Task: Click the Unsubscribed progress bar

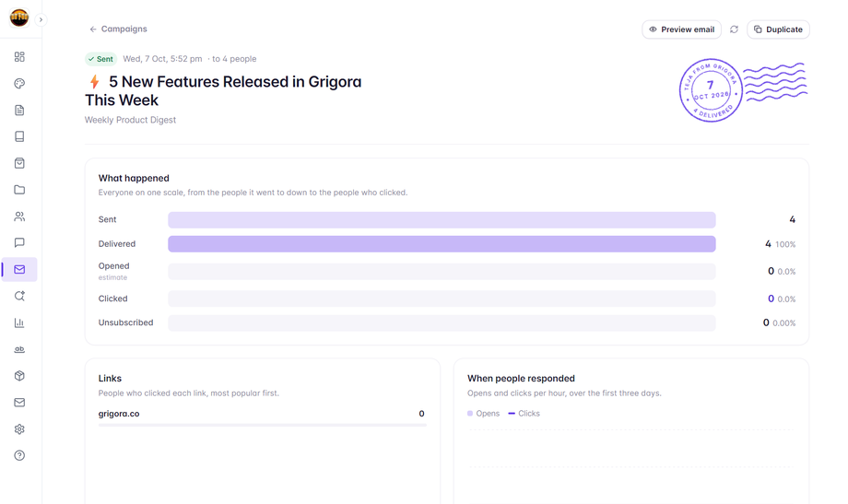Action: click(442, 322)
